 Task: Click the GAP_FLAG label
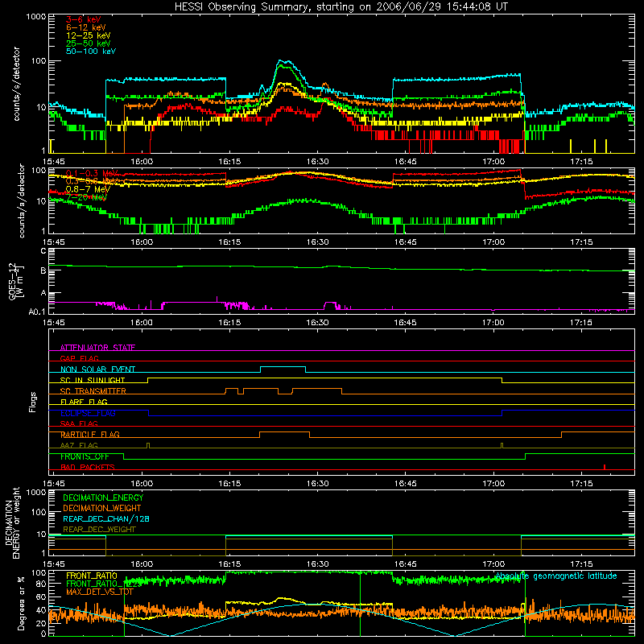point(79,358)
